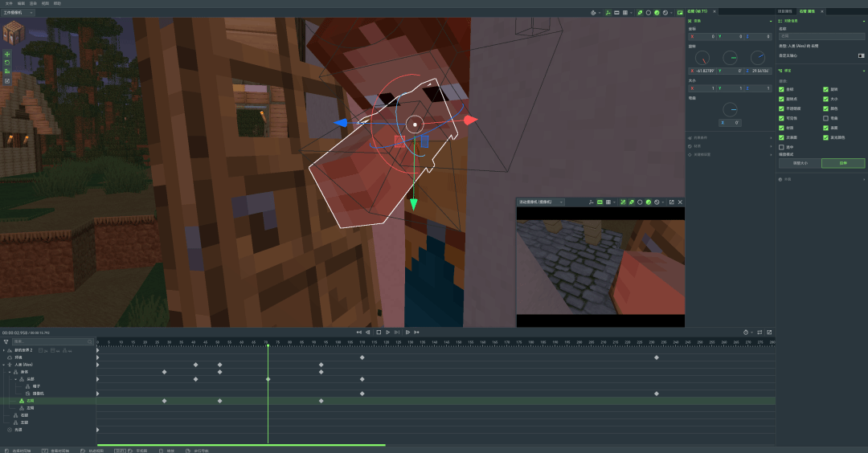Screen dimensions: 868x453
Task: Uncheck the inherit rotation (旋转) checkbox
Action: (825, 90)
